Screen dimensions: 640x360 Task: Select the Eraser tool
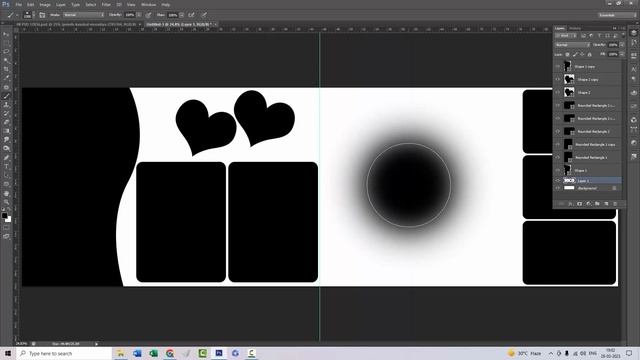tap(6, 122)
